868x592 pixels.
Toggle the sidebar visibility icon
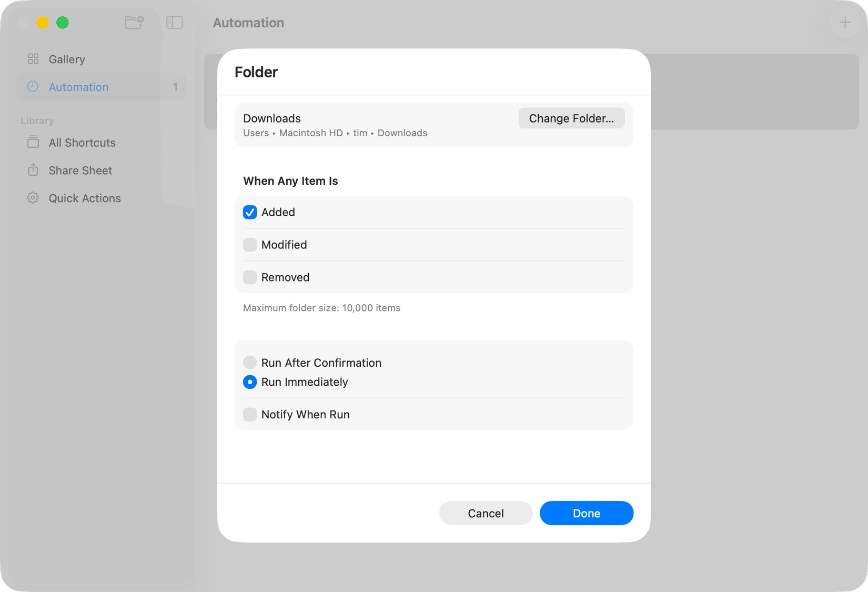(174, 22)
